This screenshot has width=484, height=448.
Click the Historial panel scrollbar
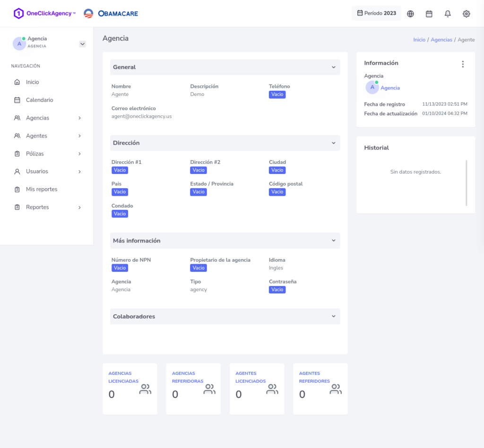pyautogui.click(x=466, y=183)
